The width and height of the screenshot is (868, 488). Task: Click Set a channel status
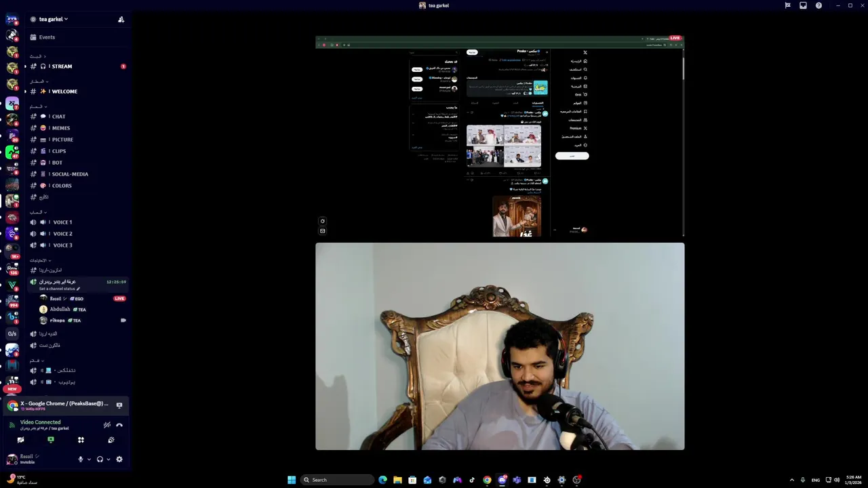pyautogui.click(x=59, y=289)
